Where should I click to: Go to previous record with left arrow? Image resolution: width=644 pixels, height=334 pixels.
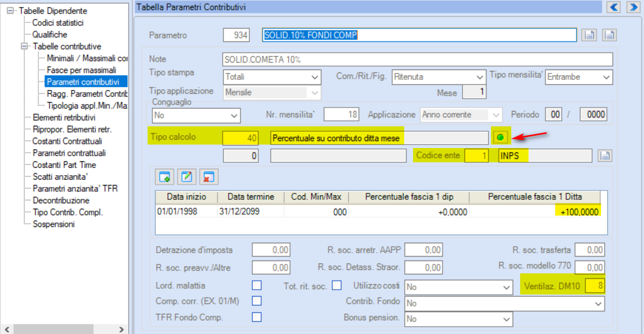pyautogui.click(x=614, y=7)
